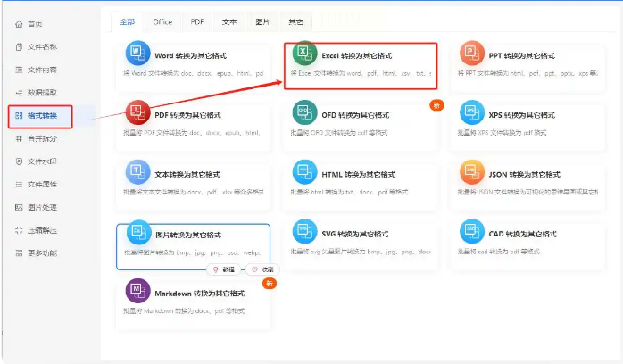The height and width of the screenshot is (364, 623).
Task: Click the 收藏 favorite button
Action: click(x=262, y=269)
